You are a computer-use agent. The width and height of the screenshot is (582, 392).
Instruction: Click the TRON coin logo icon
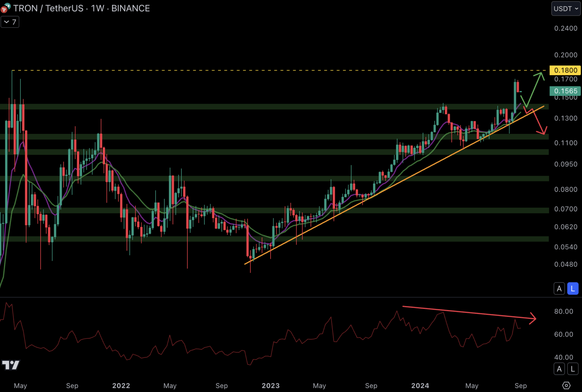[x=5, y=8]
